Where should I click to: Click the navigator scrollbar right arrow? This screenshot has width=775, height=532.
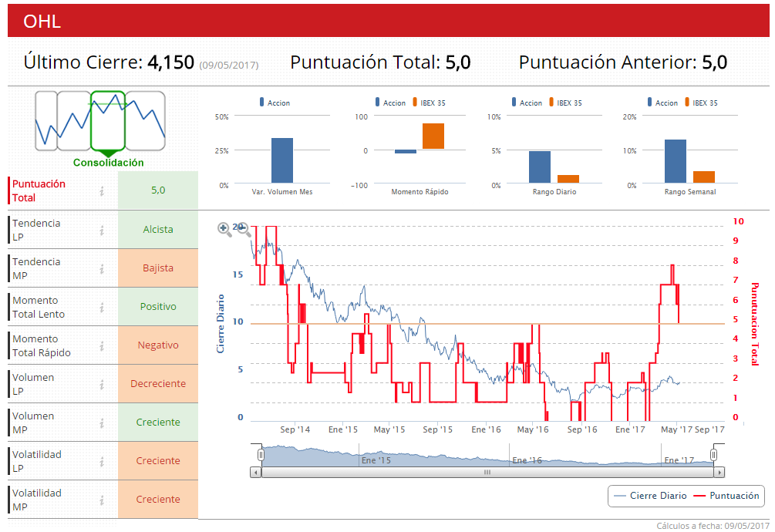719,472
